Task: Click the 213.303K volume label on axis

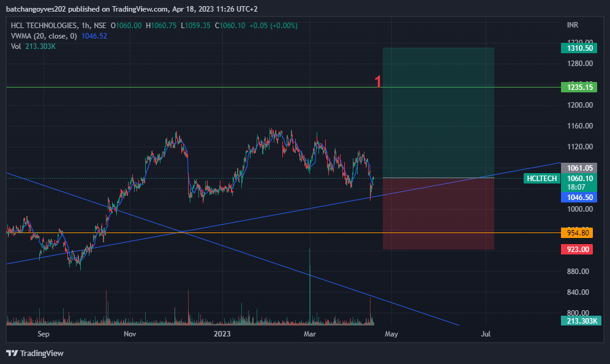Action: click(581, 321)
